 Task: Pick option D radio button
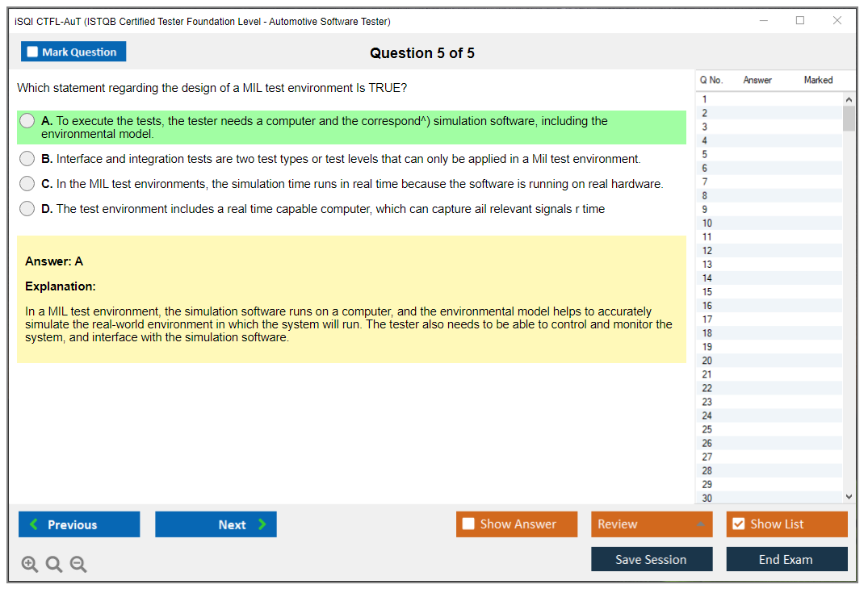(x=27, y=209)
